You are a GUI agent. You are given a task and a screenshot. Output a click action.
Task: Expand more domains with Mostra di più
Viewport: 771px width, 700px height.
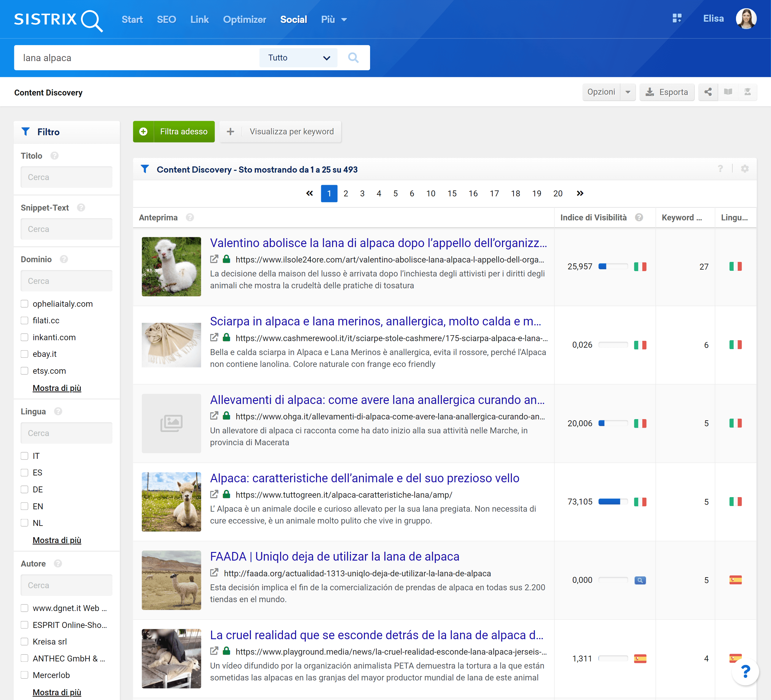(x=57, y=388)
